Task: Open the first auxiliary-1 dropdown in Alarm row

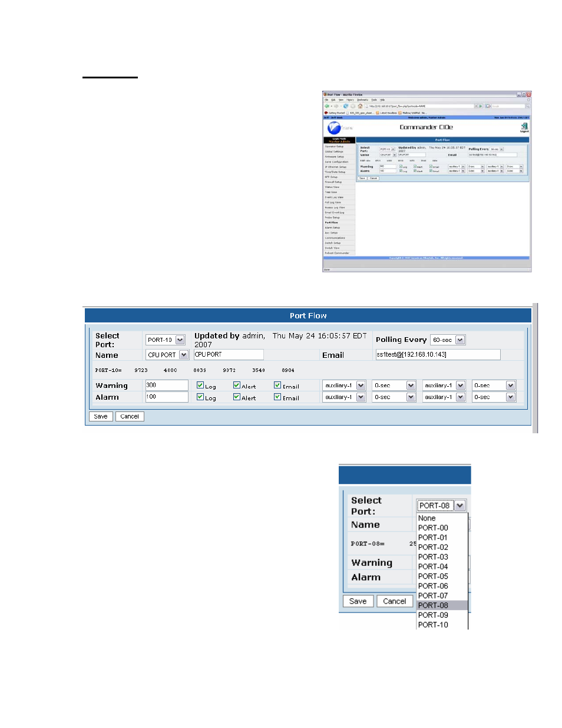Action: tap(345, 397)
